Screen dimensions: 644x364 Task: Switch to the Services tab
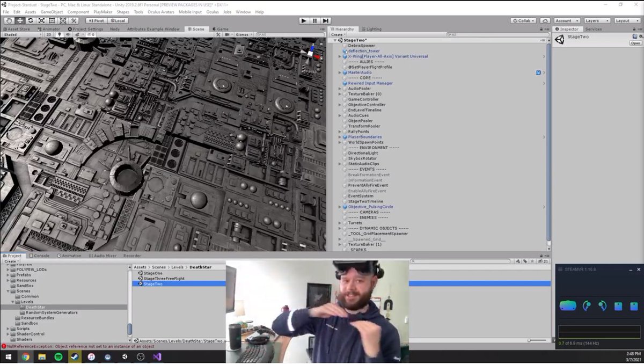pyautogui.click(x=594, y=29)
